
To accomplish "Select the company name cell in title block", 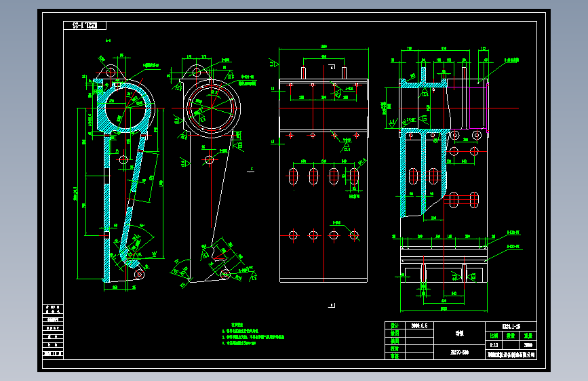I will pyautogui.click(x=511, y=355).
